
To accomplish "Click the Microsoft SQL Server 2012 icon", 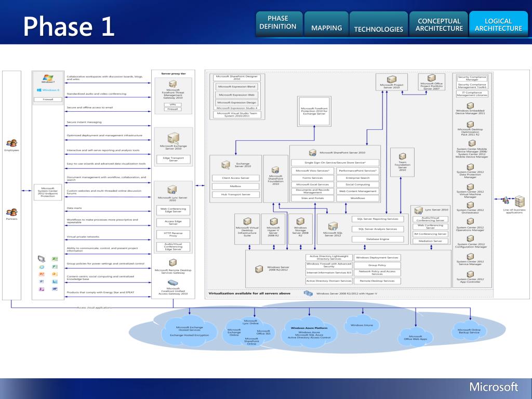I will pyautogui.click(x=332, y=226).
